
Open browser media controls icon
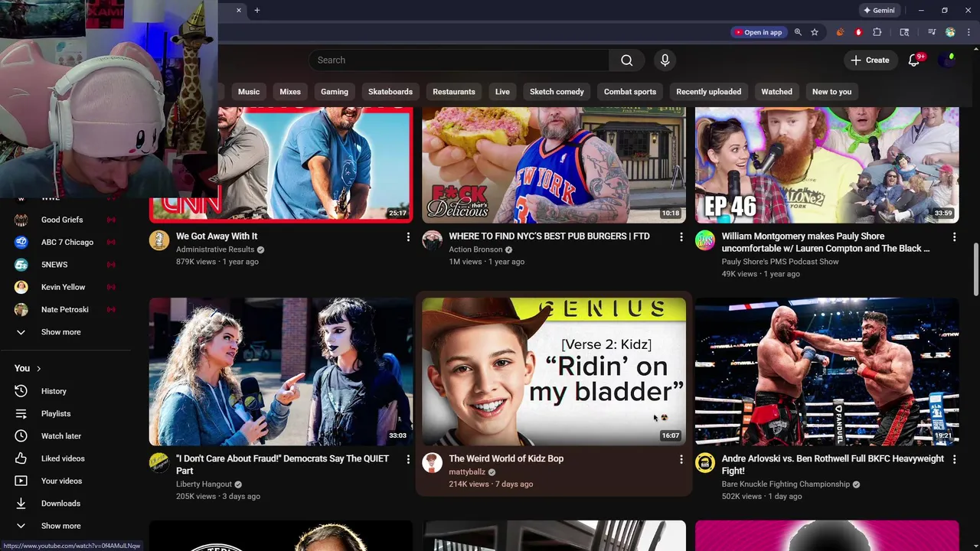(932, 32)
